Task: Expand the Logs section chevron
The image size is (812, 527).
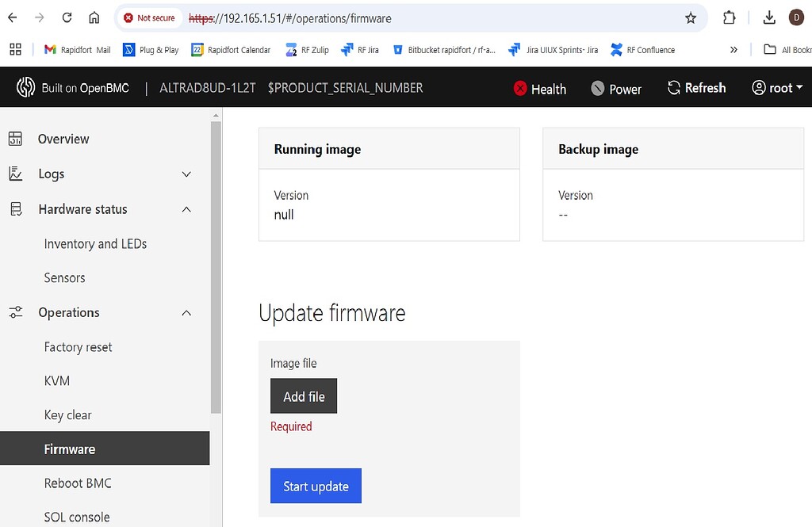Action: (186, 174)
